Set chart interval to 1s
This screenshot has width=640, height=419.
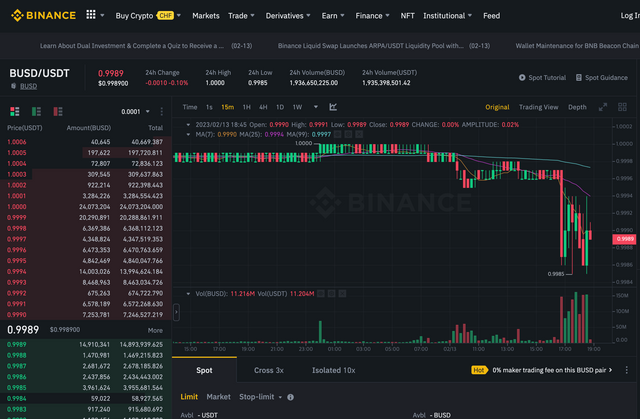point(209,107)
